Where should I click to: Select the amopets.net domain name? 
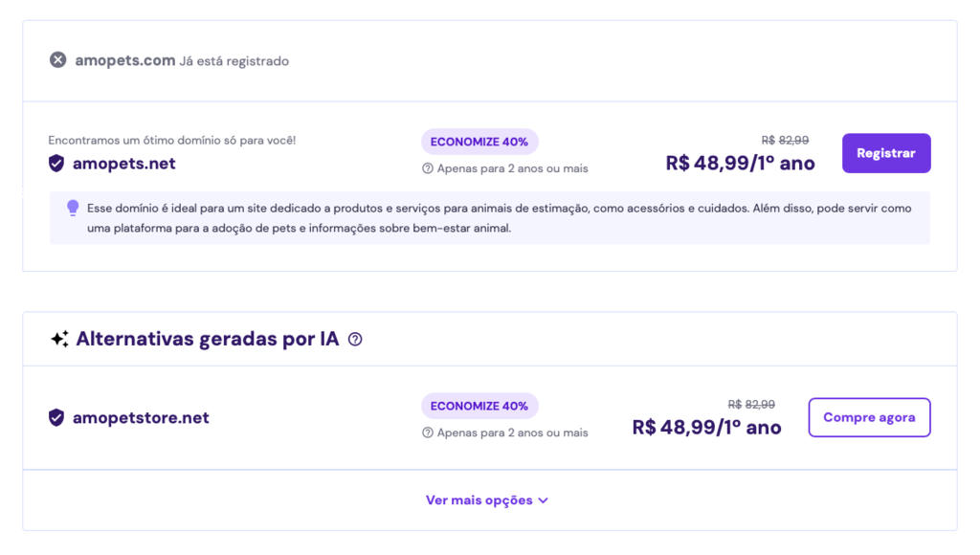[124, 163]
